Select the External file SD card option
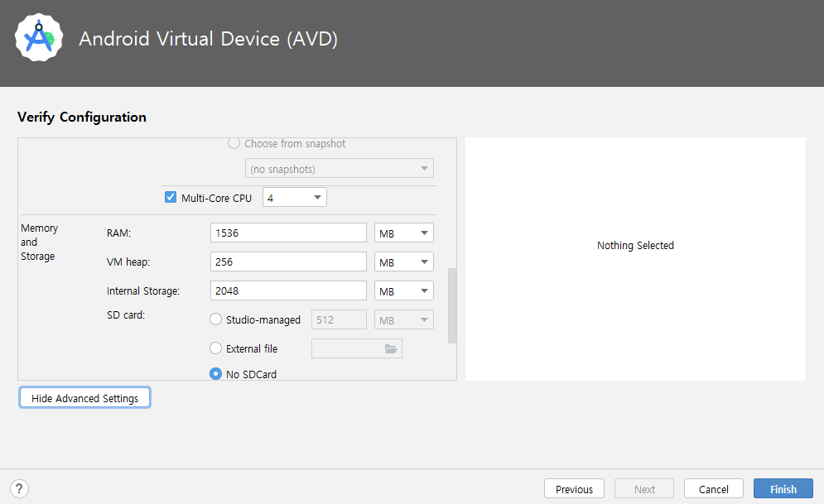Viewport: 824px width, 504px height. click(215, 348)
